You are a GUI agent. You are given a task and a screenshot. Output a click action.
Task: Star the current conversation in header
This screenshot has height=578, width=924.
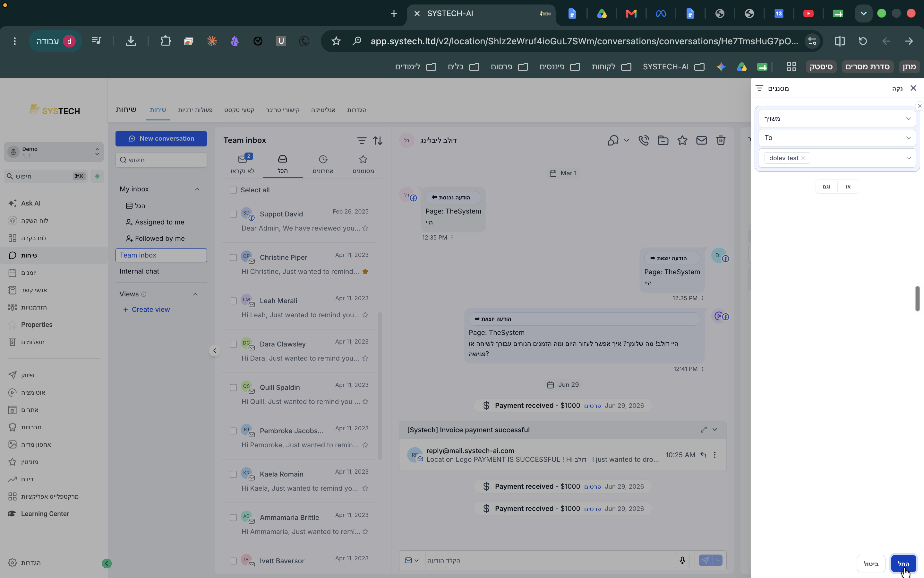click(x=682, y=140)
